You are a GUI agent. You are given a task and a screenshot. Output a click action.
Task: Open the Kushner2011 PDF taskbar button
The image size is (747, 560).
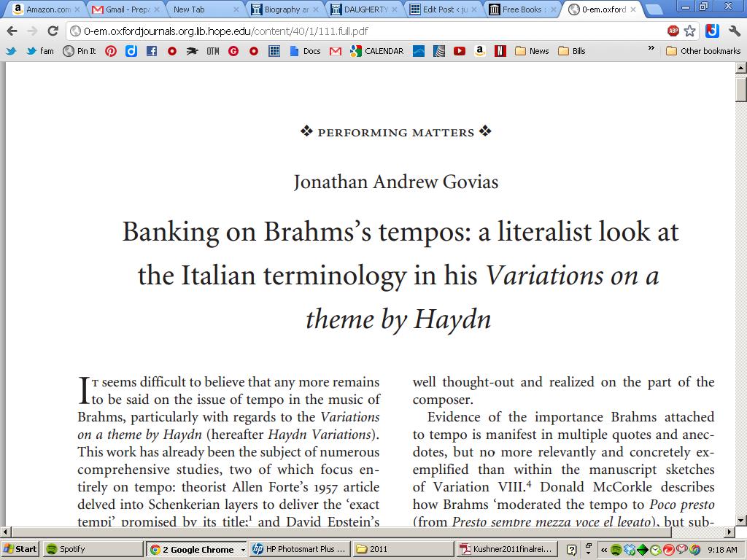point(507,549)
